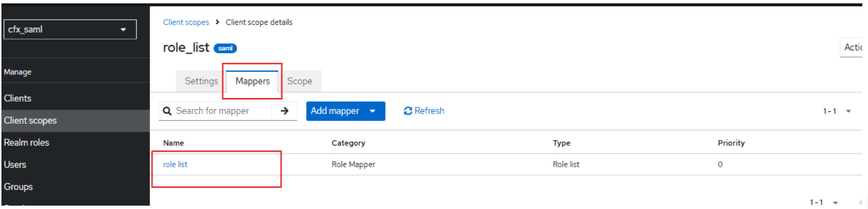This screenshot has width=868, height=209.
Task: Open the Action menu button
Action: (852, 47)
